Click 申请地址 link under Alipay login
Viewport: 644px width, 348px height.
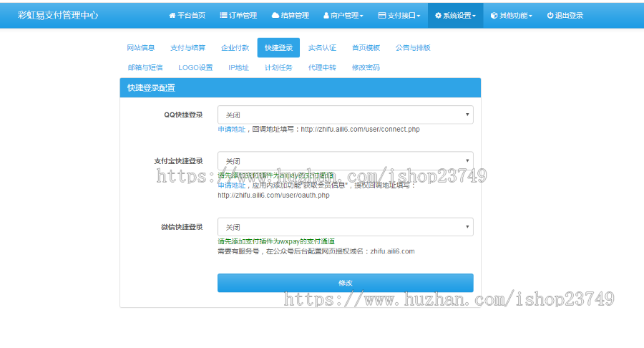(x=232, y=185)
